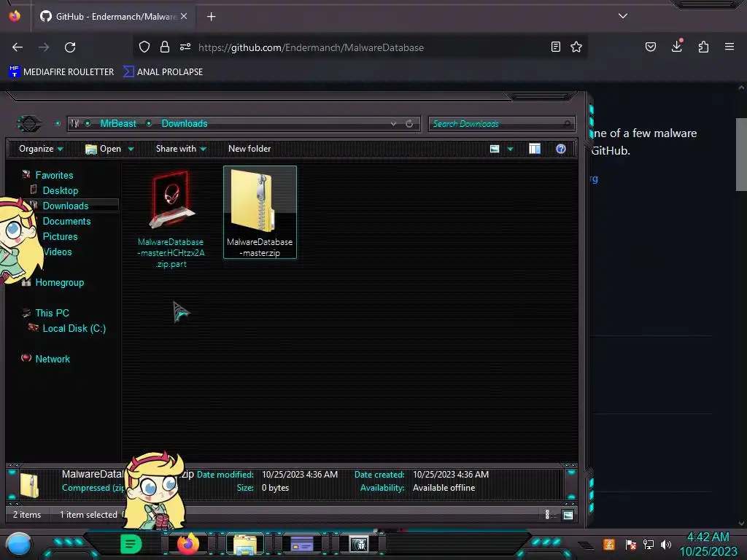Open Local Disk (C:) in navigation pane

(x=74, y=328)
